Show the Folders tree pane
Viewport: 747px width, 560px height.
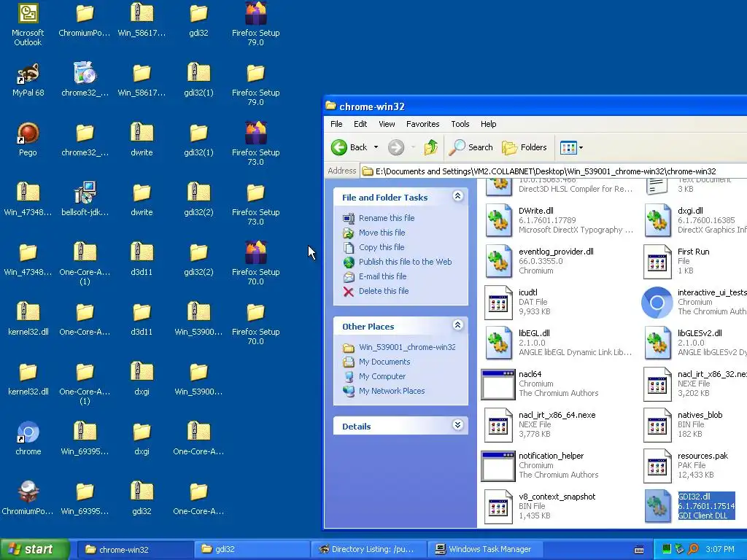[524, 147]
